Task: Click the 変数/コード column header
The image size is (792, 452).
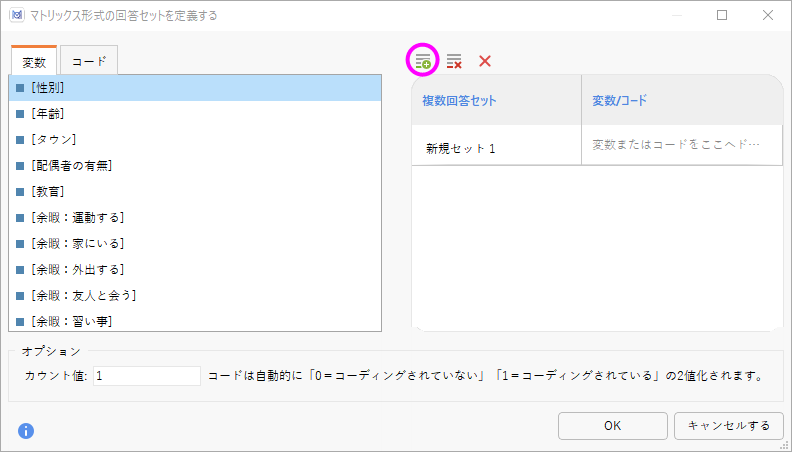Action: pos(682,100)
